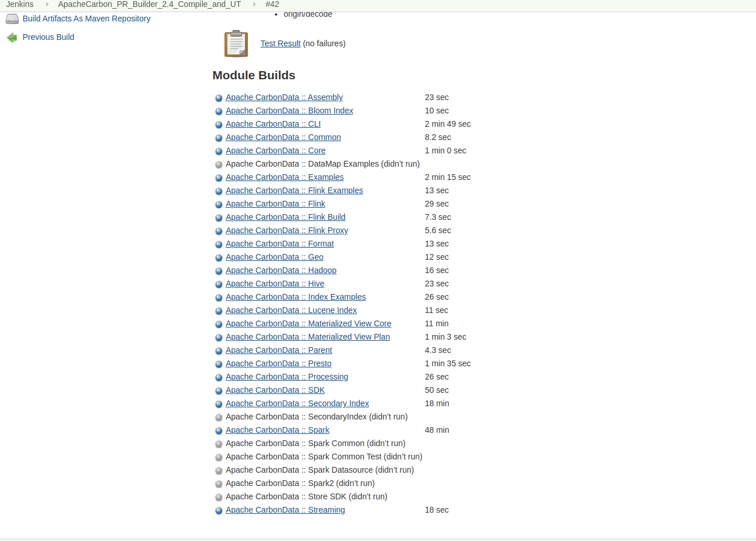Open Apache CarbonData :: Flink Proxy module
The width and height of the screenshot is (756, 541).
[x=287, y=230]
